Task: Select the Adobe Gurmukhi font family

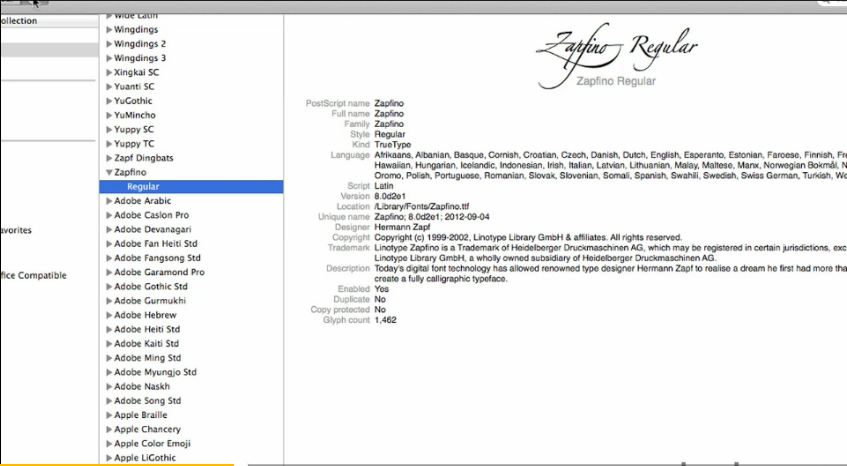Action: tap(150, 301)
